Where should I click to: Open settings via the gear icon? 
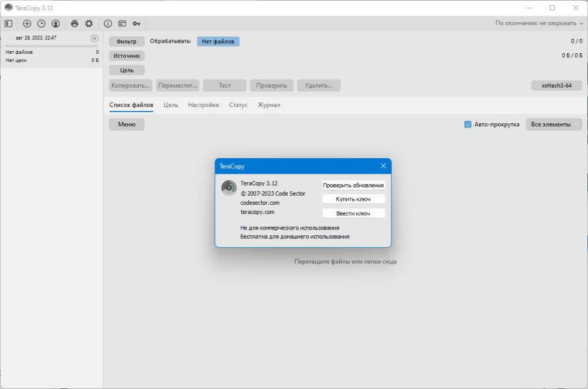(x=89, y=23)
